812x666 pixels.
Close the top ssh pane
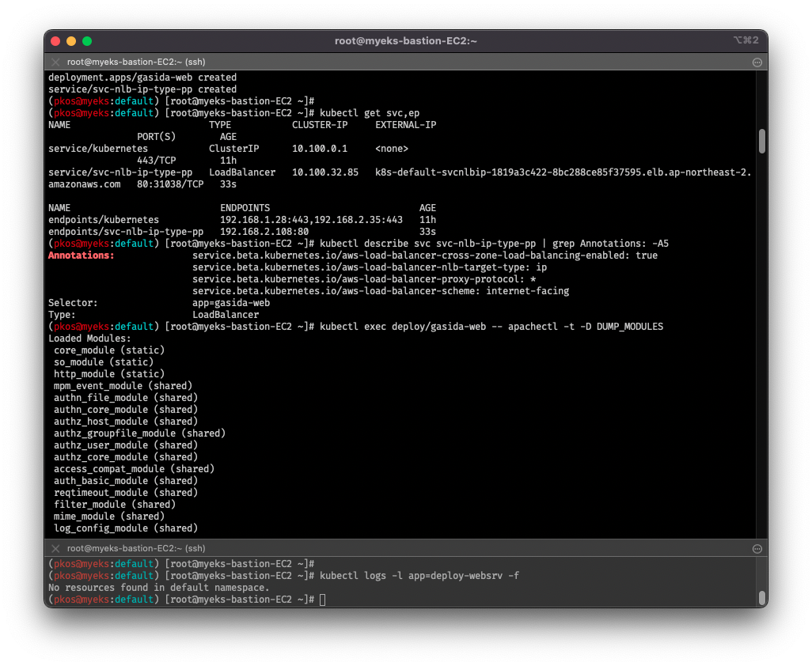(x=55, y=62)
